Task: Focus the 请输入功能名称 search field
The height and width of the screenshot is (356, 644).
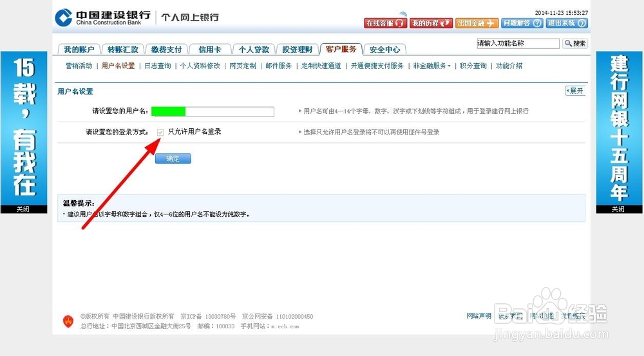Action: point(518,44)
